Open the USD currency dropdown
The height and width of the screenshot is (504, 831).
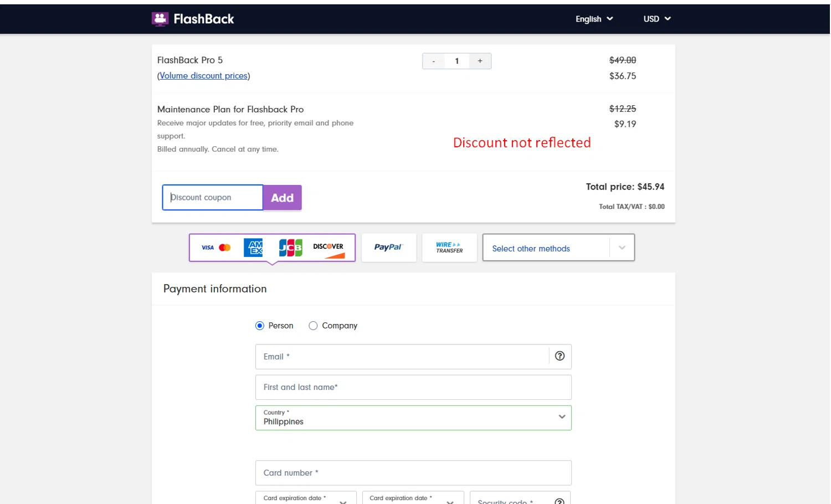tap(657, 19)
